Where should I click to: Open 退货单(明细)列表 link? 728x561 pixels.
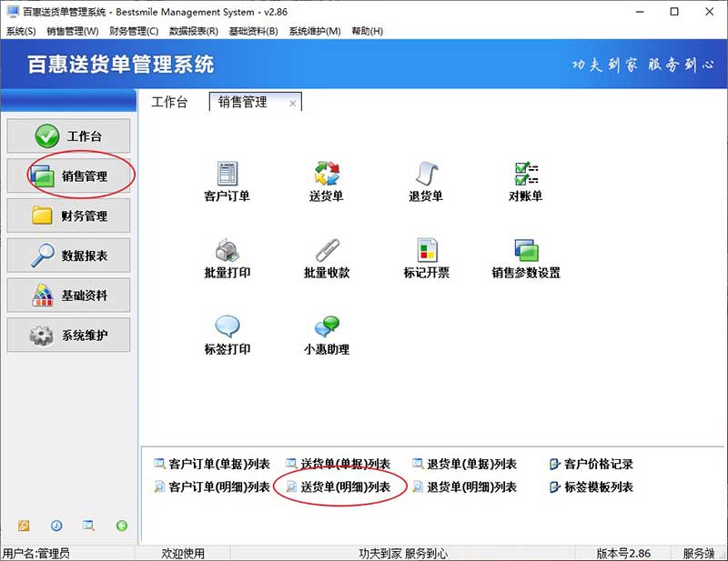pos(465,486)
